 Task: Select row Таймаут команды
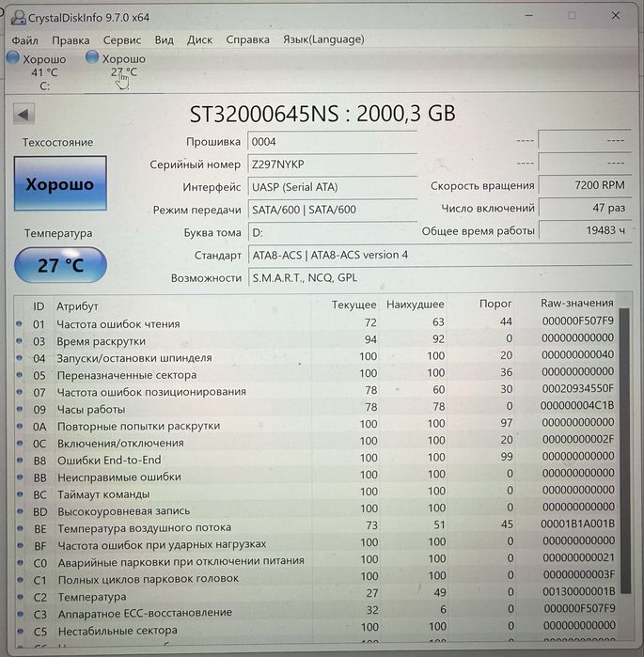[x=316, y=493]
